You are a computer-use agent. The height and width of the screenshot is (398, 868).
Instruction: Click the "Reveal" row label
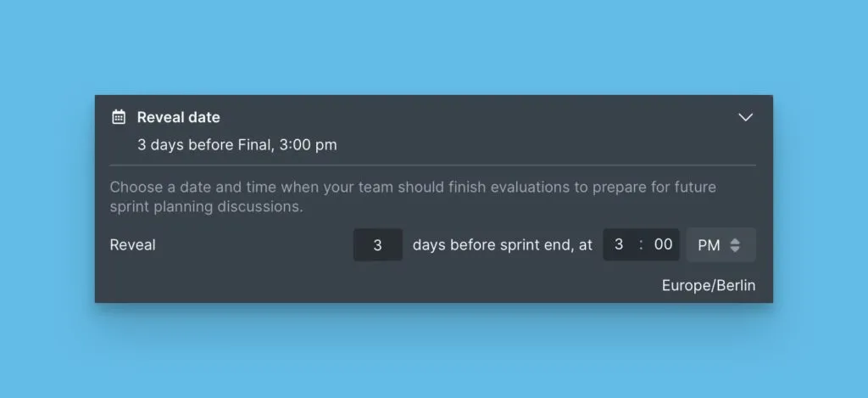(132, 245)
